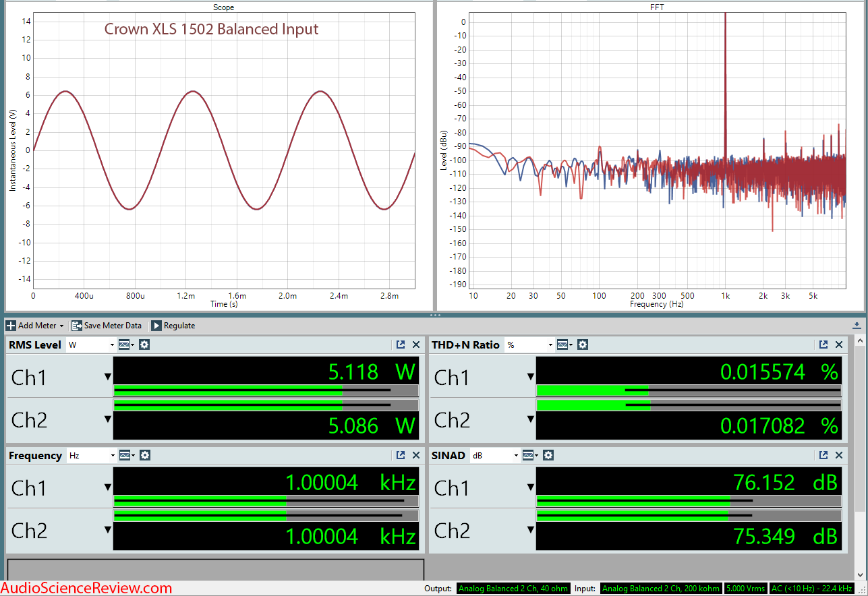Image resolution: width=868 pixels, height=596 pixels.
Task: Click the SINAD Ch1 bar meter
Action: point(689,501)
